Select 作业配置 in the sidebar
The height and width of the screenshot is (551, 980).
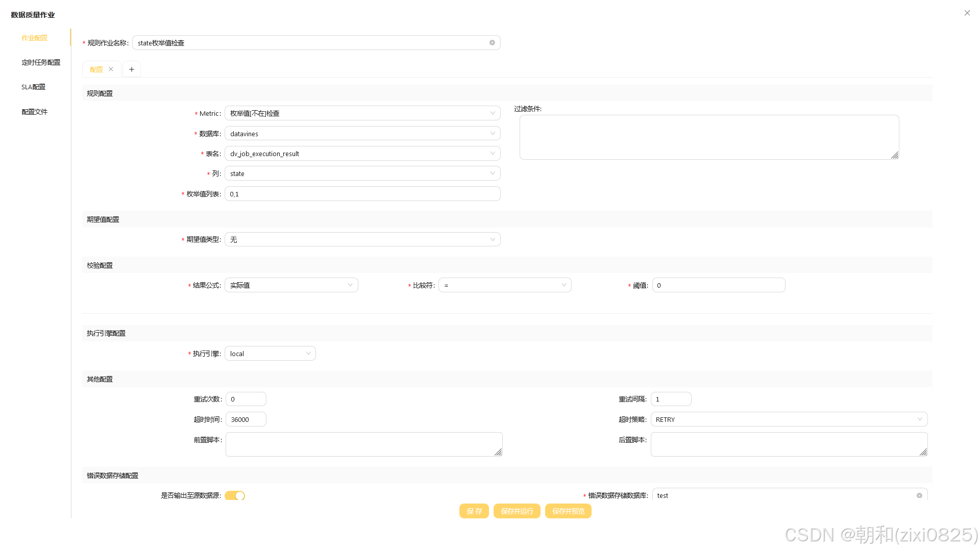[x=35, y=38]
